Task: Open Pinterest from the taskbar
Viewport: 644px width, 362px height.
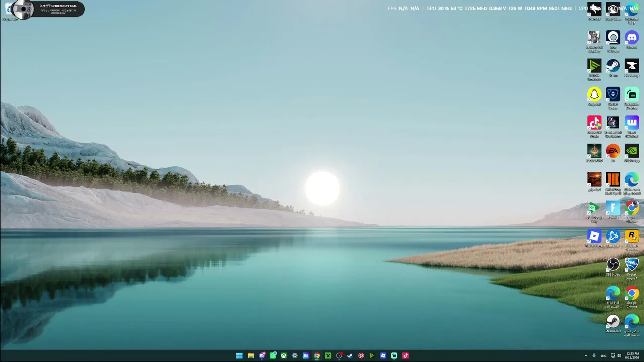Action: [361, 356]
